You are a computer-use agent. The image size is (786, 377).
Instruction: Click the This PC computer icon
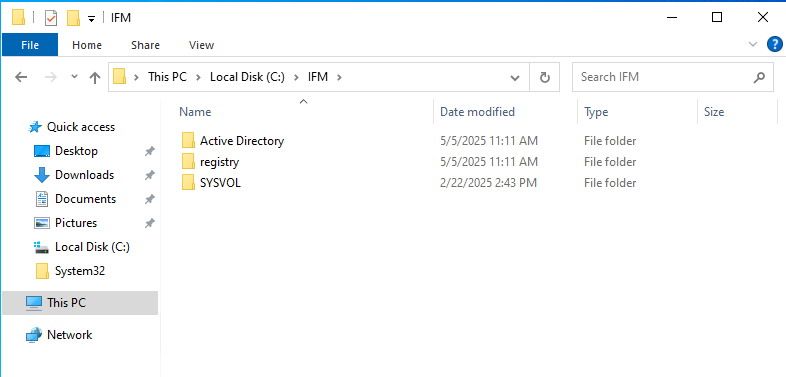[34, 303]
